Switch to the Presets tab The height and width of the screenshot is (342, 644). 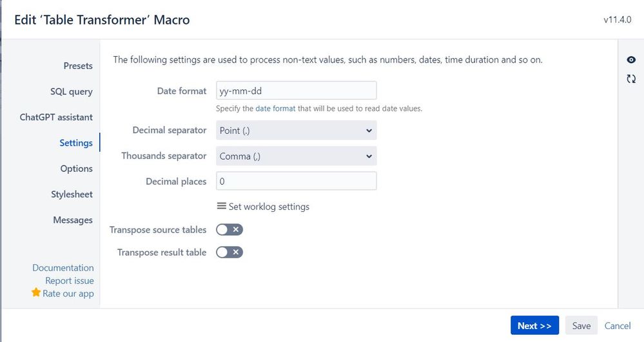[x=78, y=66]
